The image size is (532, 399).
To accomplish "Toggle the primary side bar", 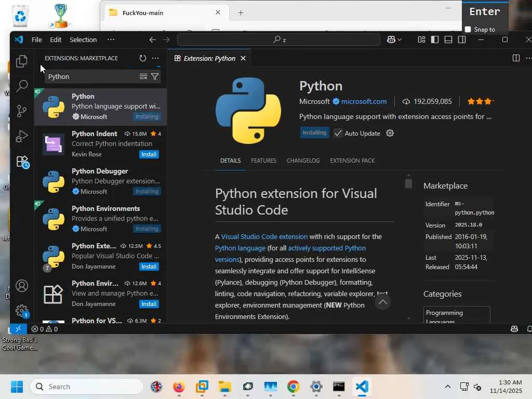I will [x=435, y=39].
